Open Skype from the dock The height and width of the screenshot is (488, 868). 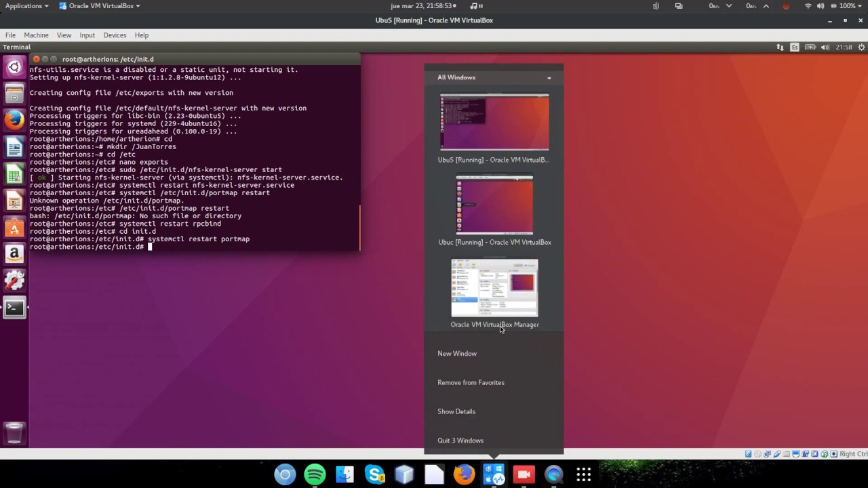375,474
